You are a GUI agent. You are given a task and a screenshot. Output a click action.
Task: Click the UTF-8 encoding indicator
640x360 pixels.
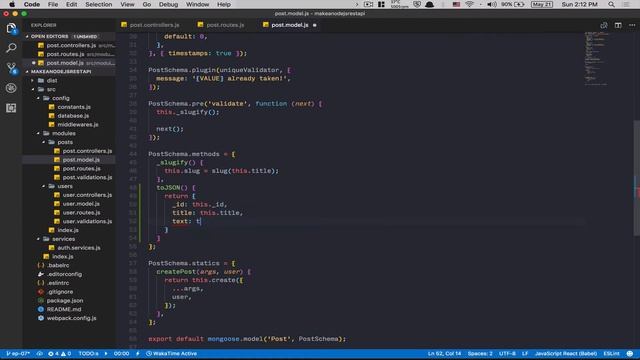(507, 353)
